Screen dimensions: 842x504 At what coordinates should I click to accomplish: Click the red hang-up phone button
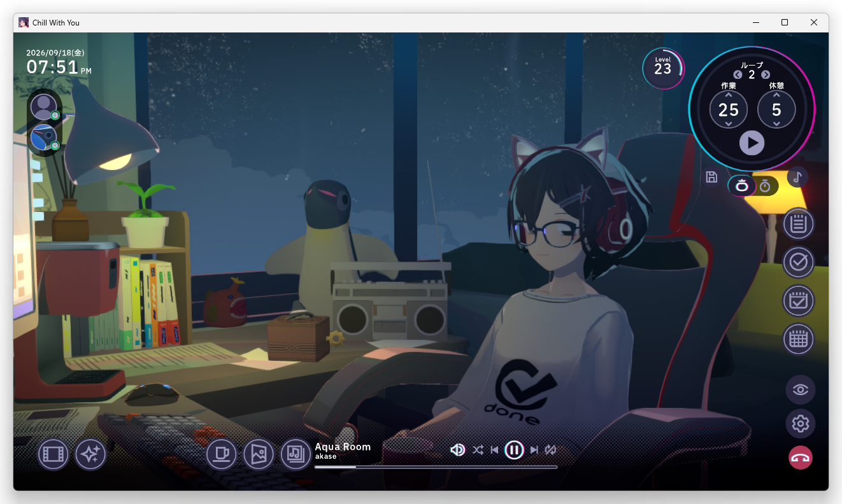click(x=801, y=458)
